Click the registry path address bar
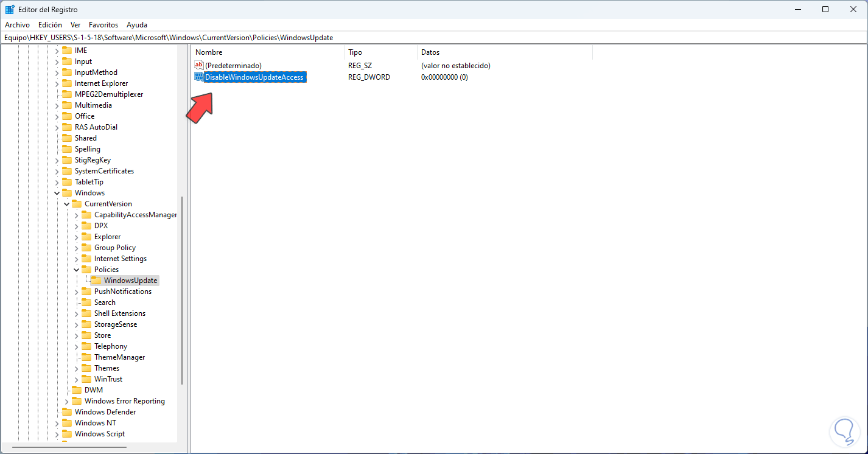Screen dimensions: 868x454 [x=433, y=38]
